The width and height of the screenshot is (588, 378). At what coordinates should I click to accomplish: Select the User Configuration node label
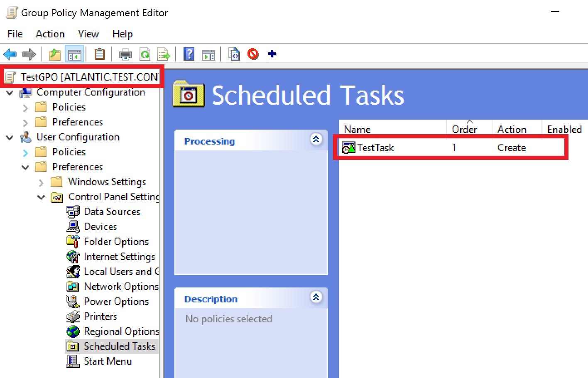78,137
